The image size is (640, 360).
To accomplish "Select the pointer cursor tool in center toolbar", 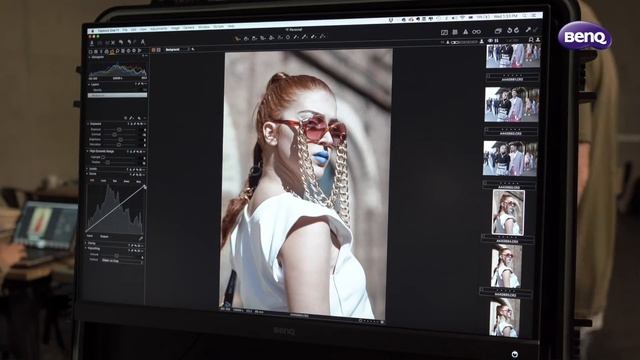I will (x=238, y=38).
